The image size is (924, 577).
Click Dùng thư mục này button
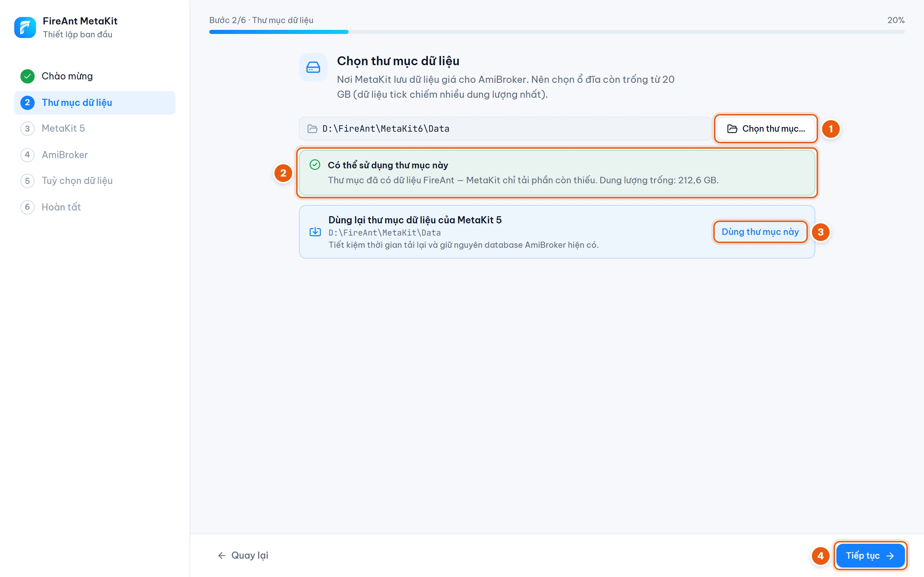pyautogui.click(x=760, y=231)
